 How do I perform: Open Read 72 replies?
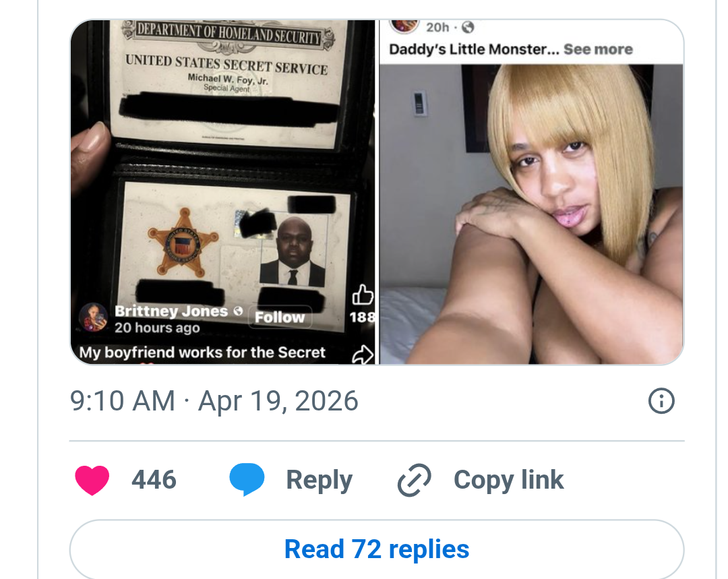pos(377,549)
